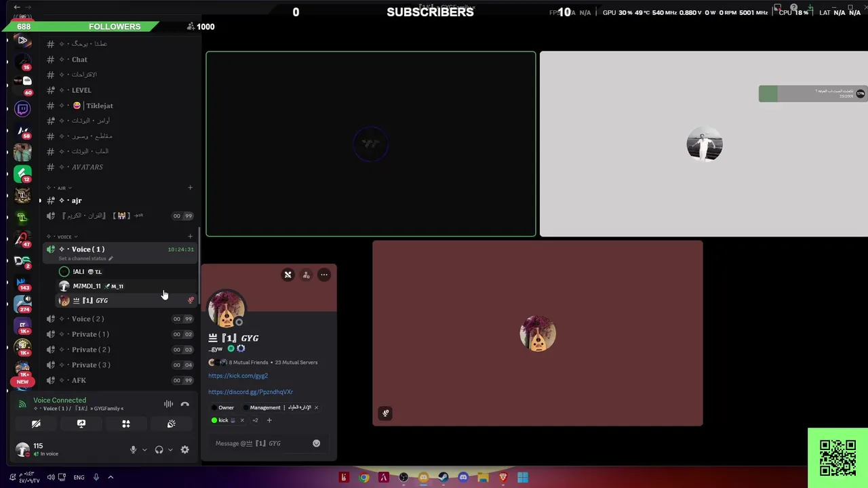Open the Chat text channel

[119, 59]
